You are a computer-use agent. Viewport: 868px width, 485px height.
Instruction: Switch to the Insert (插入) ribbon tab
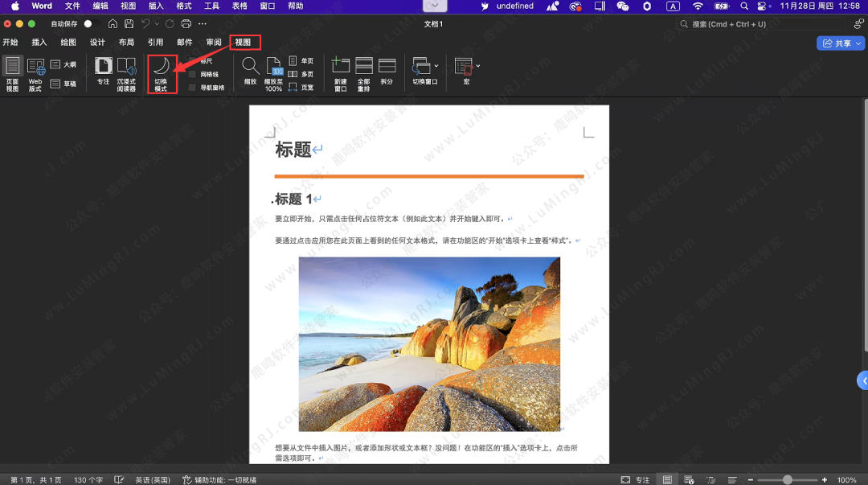point(39,42)
